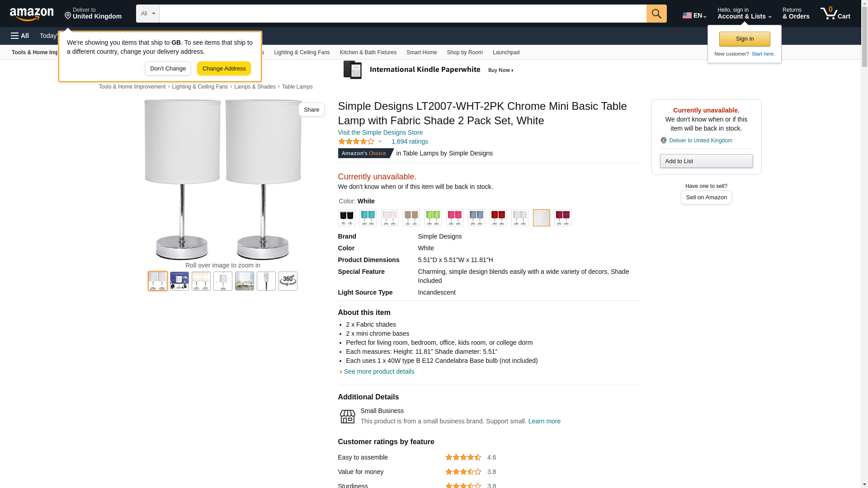The image size is (868, 488).
Task: Open the shopping cart
Action: pyautogui.click(x=835, y=14)
